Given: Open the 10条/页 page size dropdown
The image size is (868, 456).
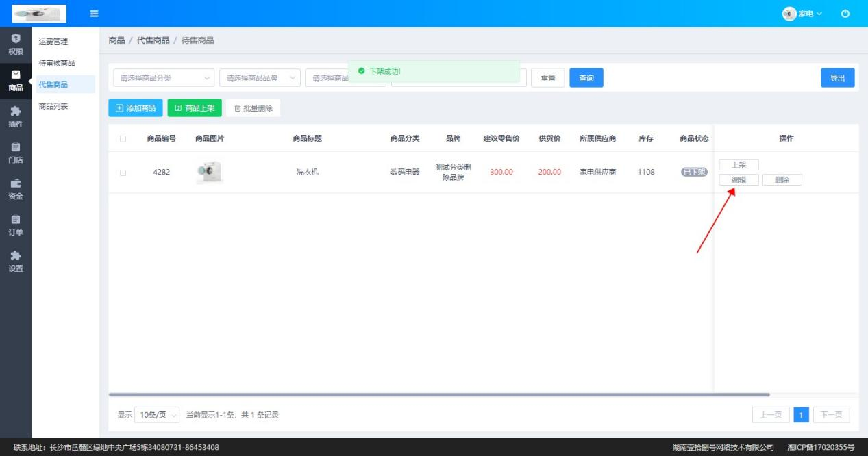Looking at the screenshot, I should [157, 415].
